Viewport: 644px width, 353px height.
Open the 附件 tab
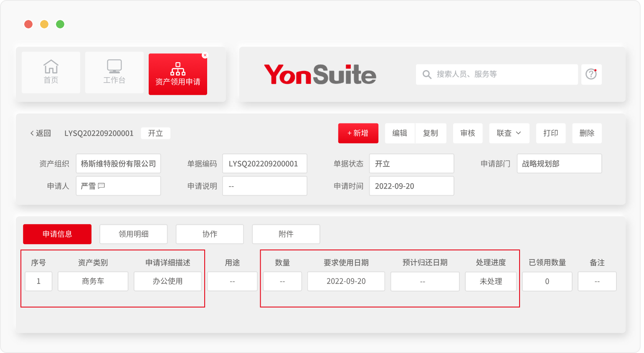point(286,234)
